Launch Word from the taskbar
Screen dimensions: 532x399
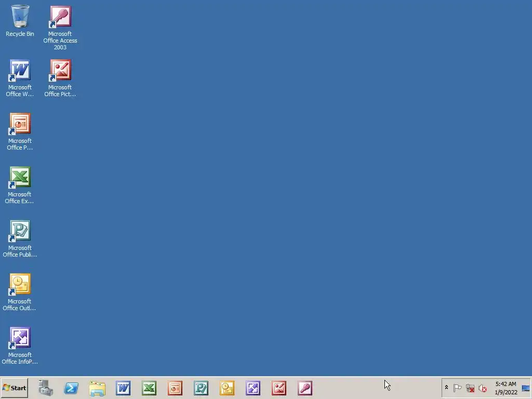pyautogui.click(x=123, y=388)
